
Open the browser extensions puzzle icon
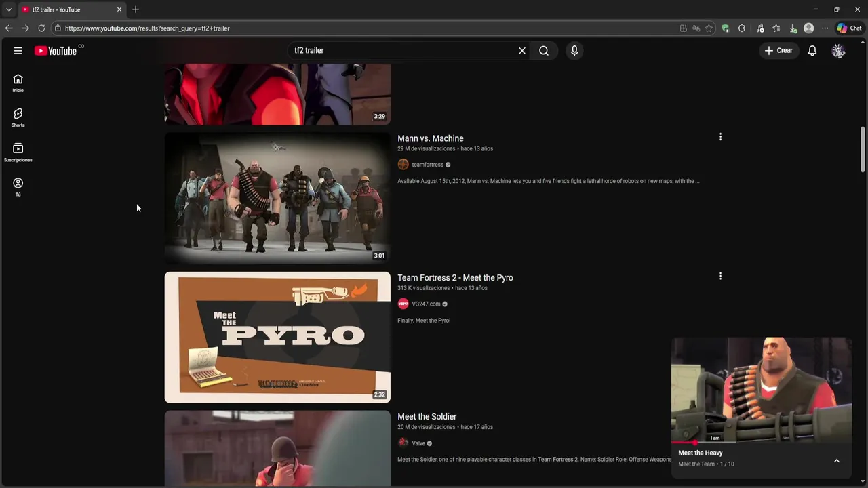coord(741,28)
